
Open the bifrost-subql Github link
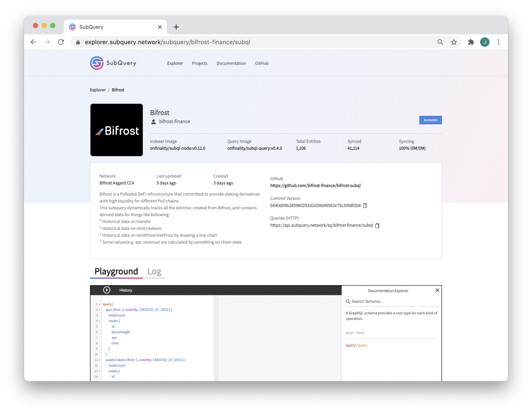(316, 186)
